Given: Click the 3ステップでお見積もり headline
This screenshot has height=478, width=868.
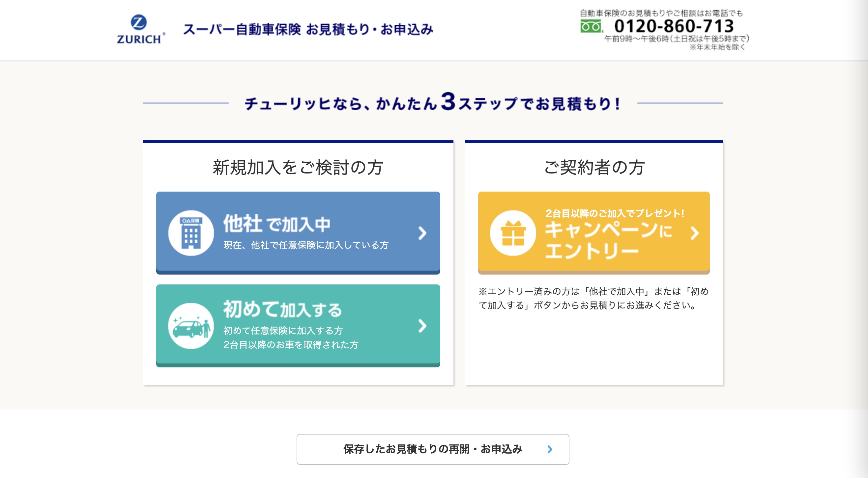Looking at the screenshot, I should 433,102.
